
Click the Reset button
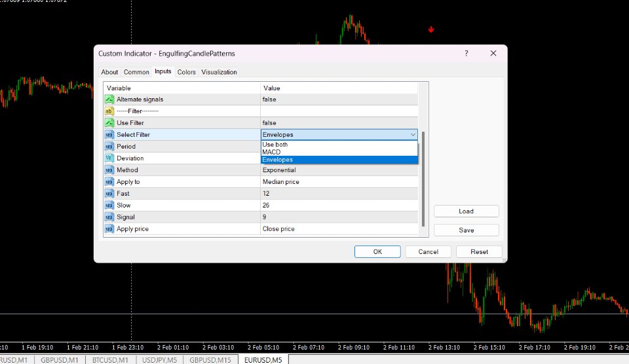(x=480, y=252)
